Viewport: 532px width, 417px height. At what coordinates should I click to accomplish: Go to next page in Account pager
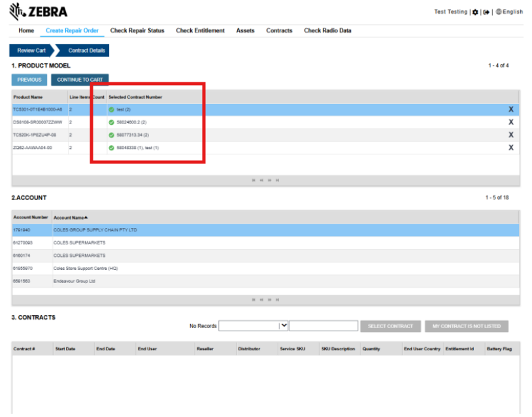tap(269, 299)
